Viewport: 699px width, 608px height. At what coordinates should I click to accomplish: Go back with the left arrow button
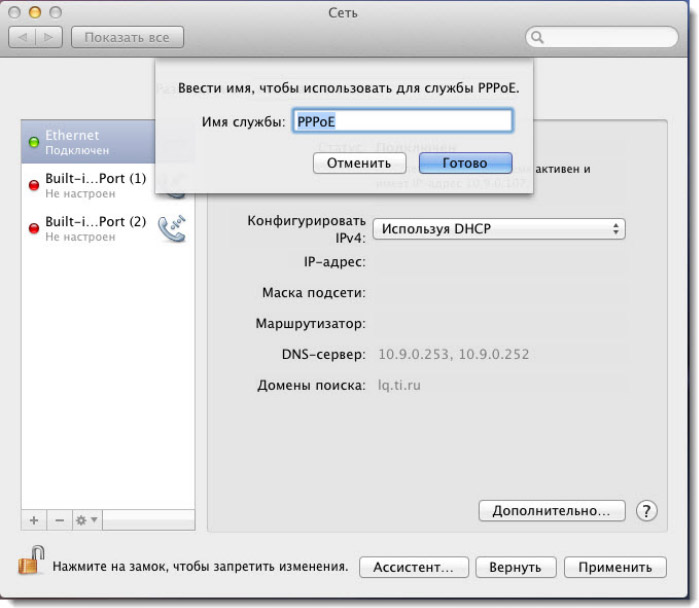(22, 37)
